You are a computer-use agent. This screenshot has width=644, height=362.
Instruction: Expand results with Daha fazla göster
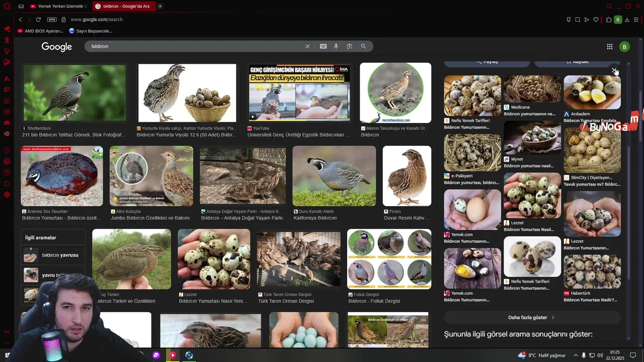coord(532,318)
